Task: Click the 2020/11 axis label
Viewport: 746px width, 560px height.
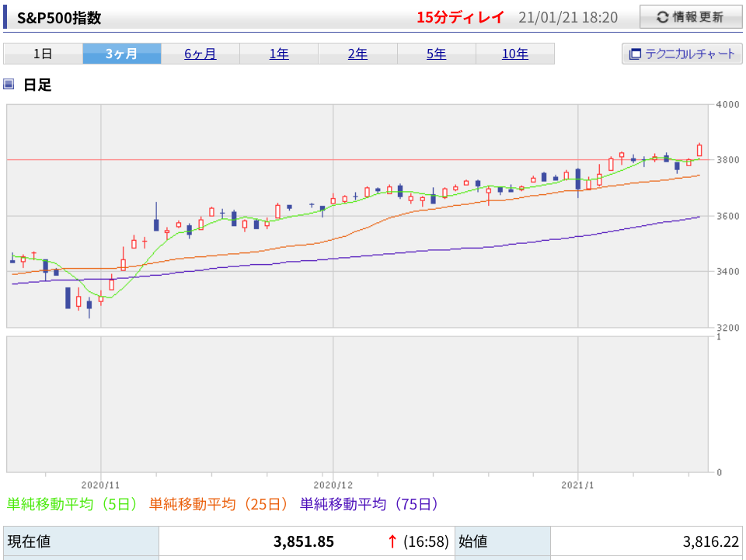Action: tap(101, 485)
